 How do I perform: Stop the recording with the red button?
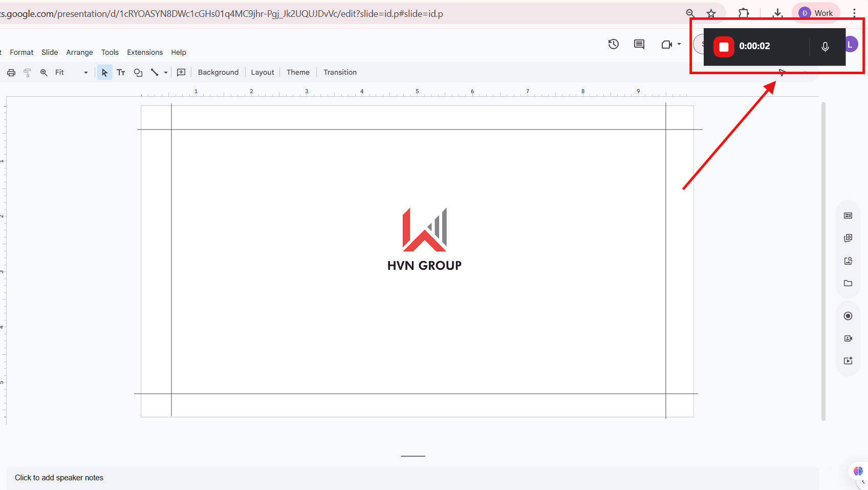(724, 47)
